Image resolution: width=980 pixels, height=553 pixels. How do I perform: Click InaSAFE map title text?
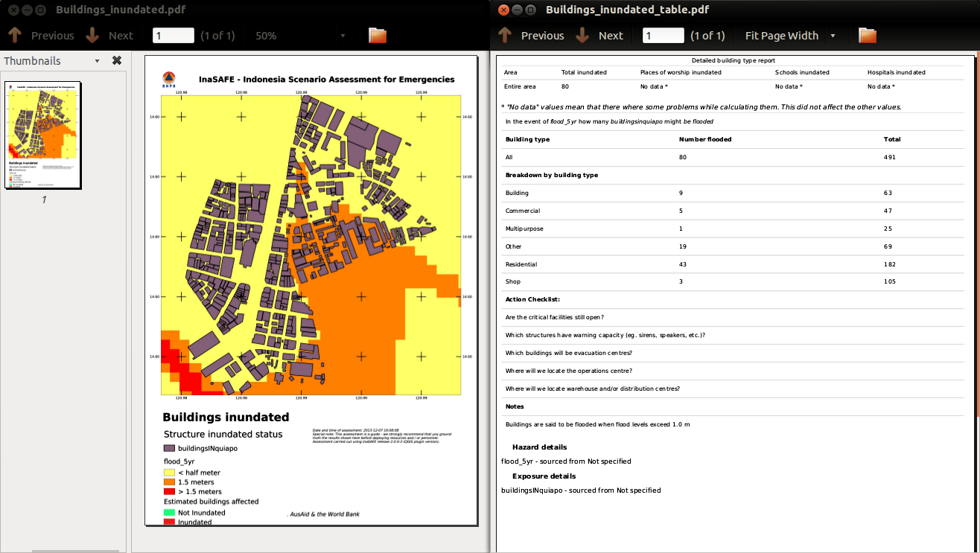point(326,79)
